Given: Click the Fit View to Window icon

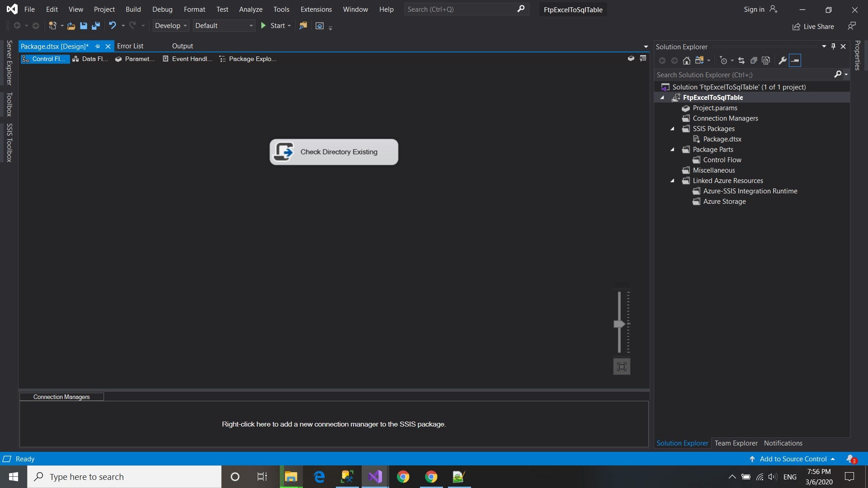Looking at the screenshot, I should (622, 366).
